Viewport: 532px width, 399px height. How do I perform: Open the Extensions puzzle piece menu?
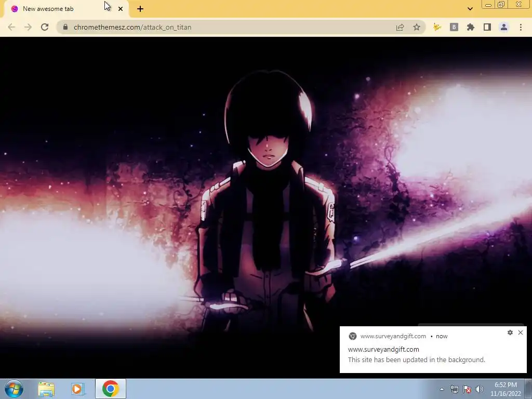(471, 27)
